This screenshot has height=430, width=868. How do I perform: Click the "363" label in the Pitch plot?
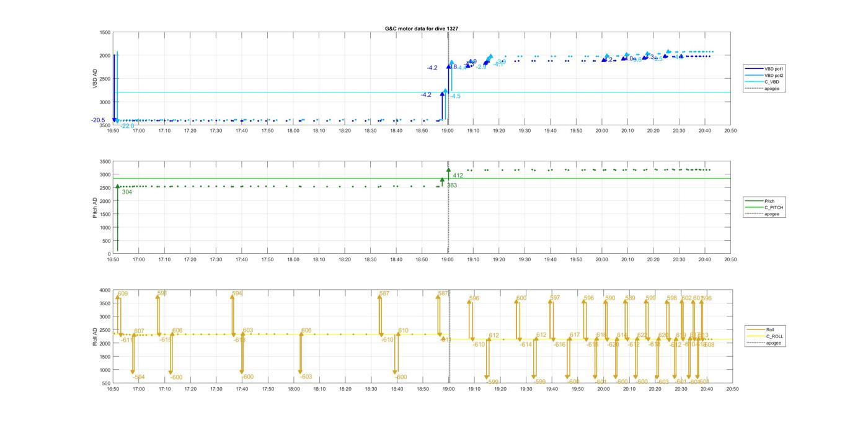tap(452, 186)
